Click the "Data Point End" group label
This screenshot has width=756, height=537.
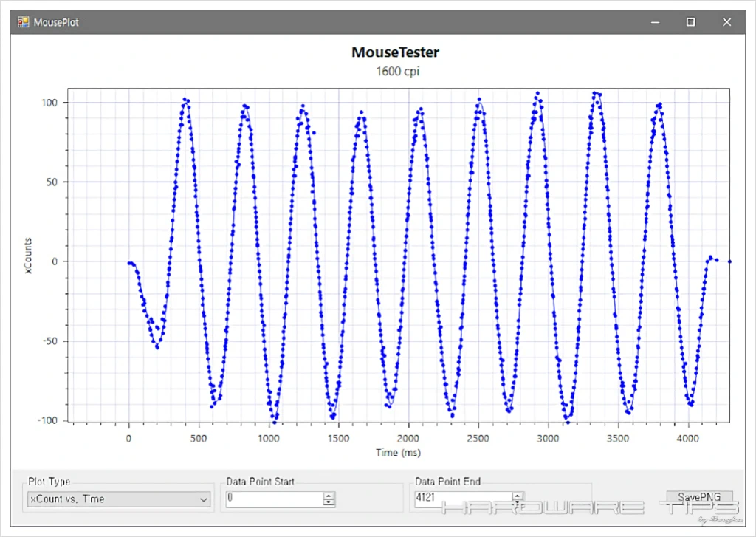coord(448,482)
